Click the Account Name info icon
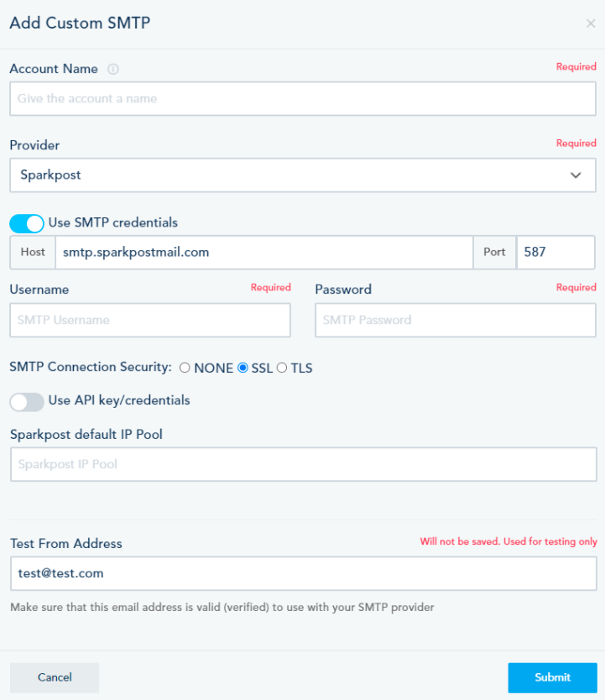Screen dimensions: 605x700 (x=113, y=70)
